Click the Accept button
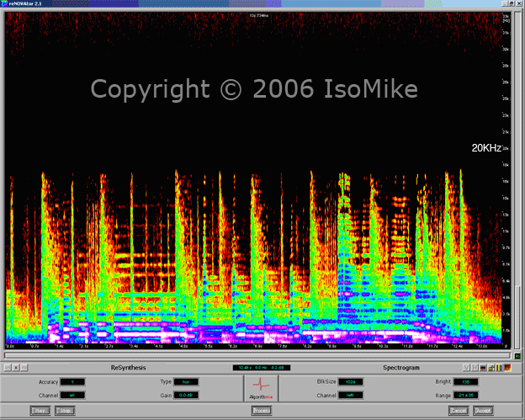525x420 pixels. pos(483,411)
